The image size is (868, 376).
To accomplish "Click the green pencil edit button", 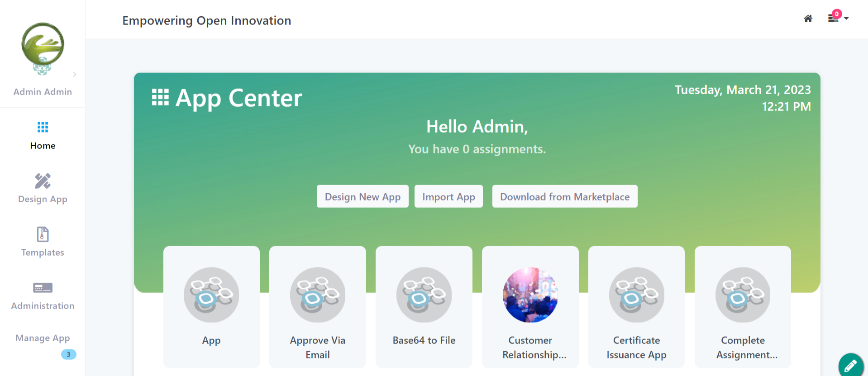I will (x=850, y=365).
